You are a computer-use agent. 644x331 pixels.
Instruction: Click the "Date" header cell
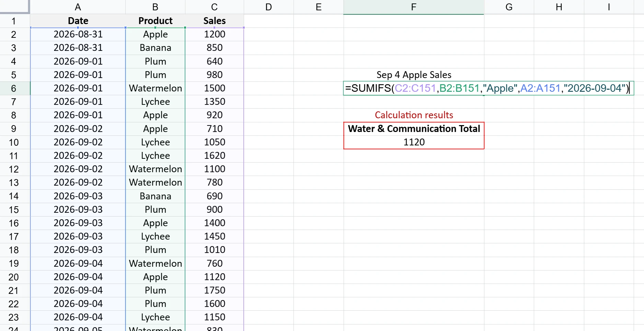78,21
